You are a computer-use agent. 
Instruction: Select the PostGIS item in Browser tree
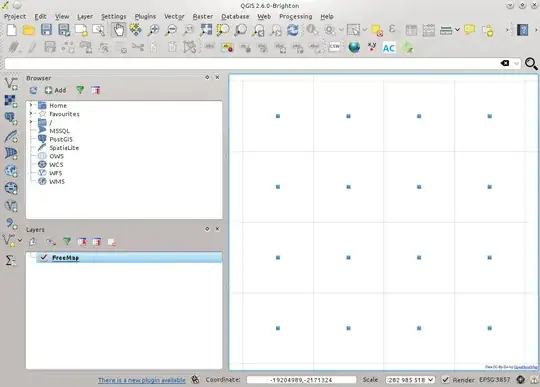61,139
